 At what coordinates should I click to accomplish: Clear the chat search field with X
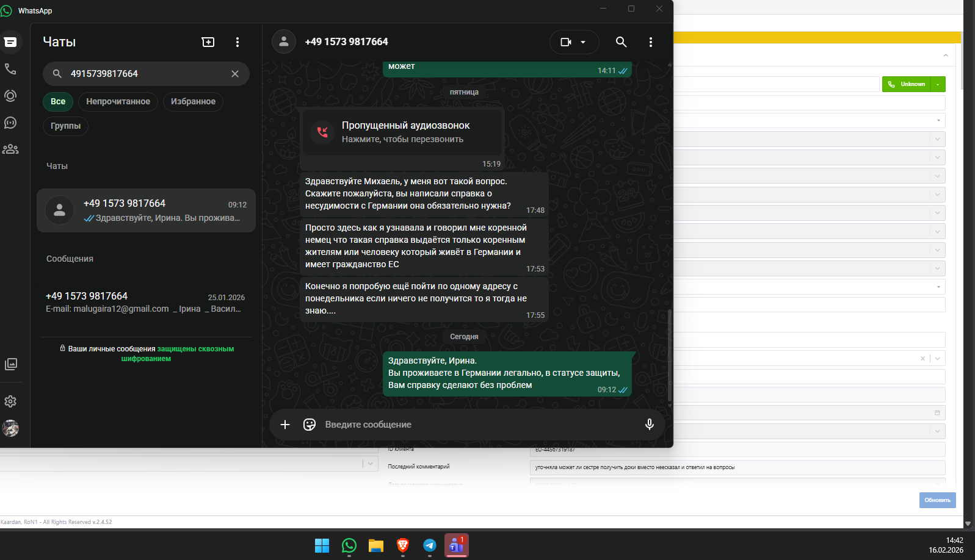235,74
